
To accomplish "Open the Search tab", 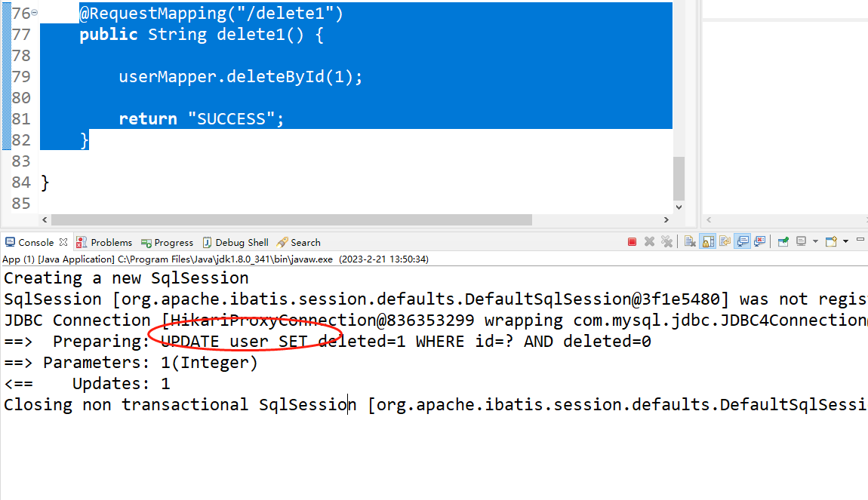I will tap(298, 242).
